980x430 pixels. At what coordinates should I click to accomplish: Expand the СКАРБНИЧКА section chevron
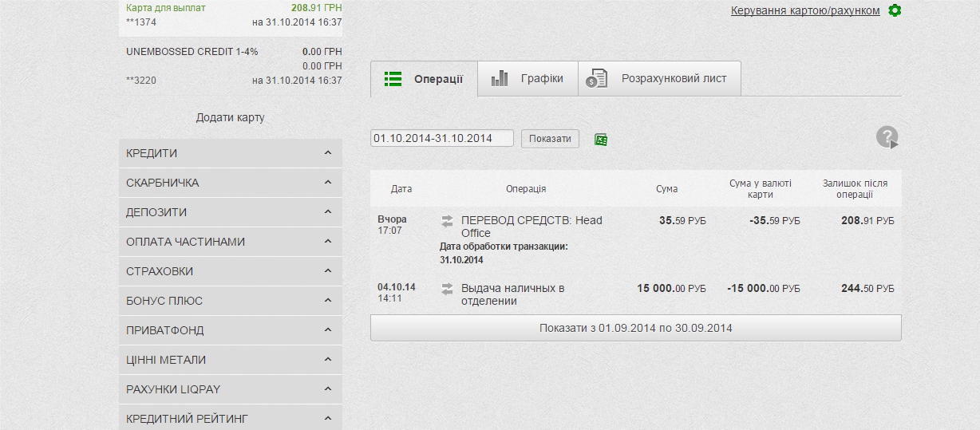tap(328, 183)
